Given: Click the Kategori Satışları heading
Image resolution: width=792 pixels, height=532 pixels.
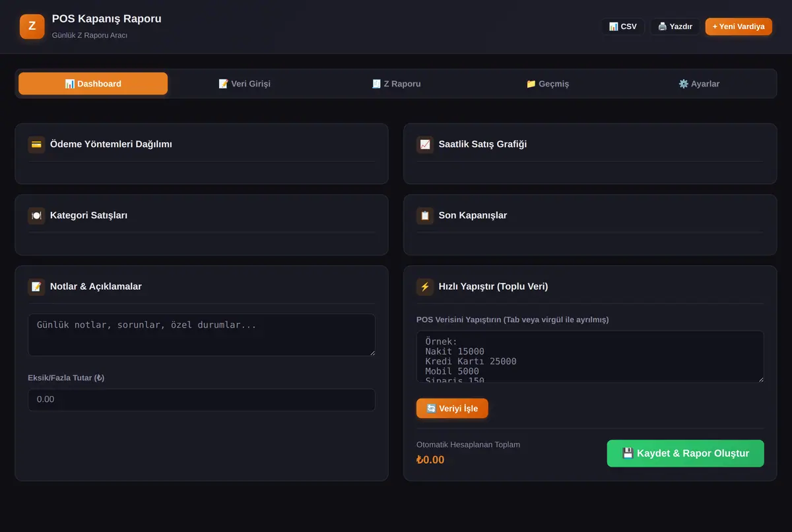Looking at the screenshot, I should (88, 216).
